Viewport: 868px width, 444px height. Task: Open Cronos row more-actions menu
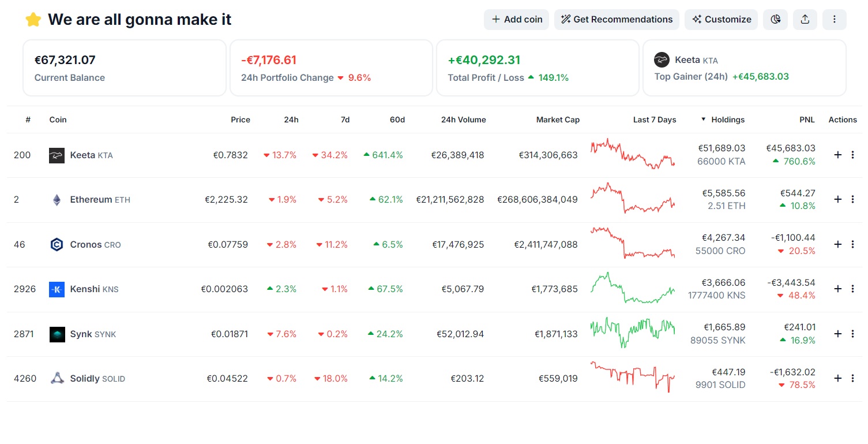(853, 244)
